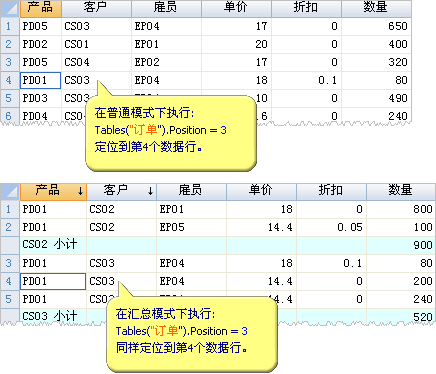Click the EP05 cell in bottom table
Viewport: 436px width, 374px height.
(192, 227)
